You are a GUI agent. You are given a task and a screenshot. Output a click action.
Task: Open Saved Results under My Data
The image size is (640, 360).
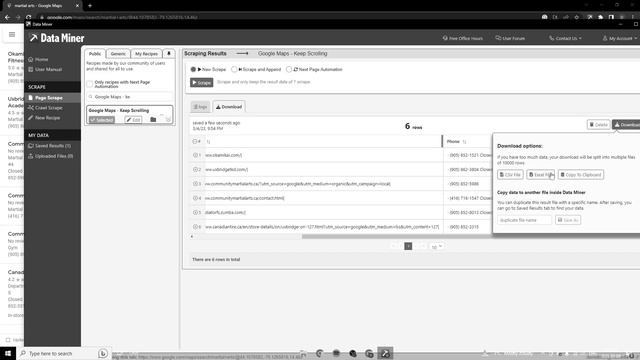pyautogui.click(x=49, y=146)
